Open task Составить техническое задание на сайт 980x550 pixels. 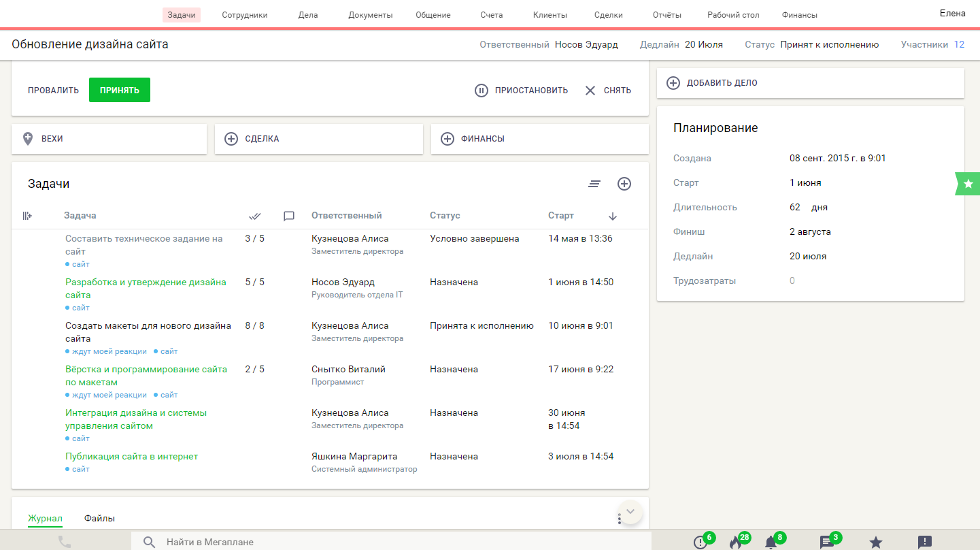(x=144, y=245)
